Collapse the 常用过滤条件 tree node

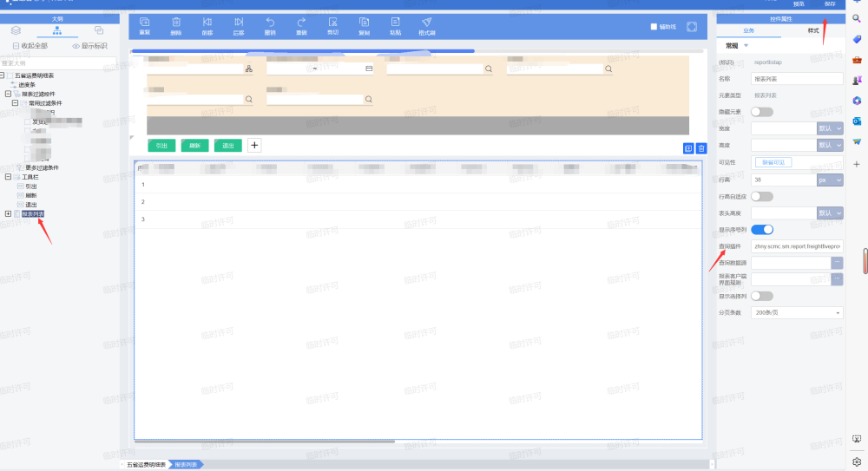point(16,103)
